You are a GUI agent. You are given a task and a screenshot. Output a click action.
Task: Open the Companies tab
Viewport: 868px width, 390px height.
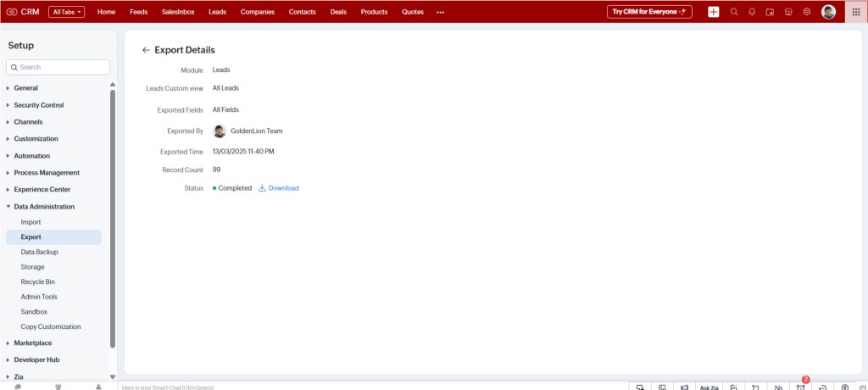[258, 12]
